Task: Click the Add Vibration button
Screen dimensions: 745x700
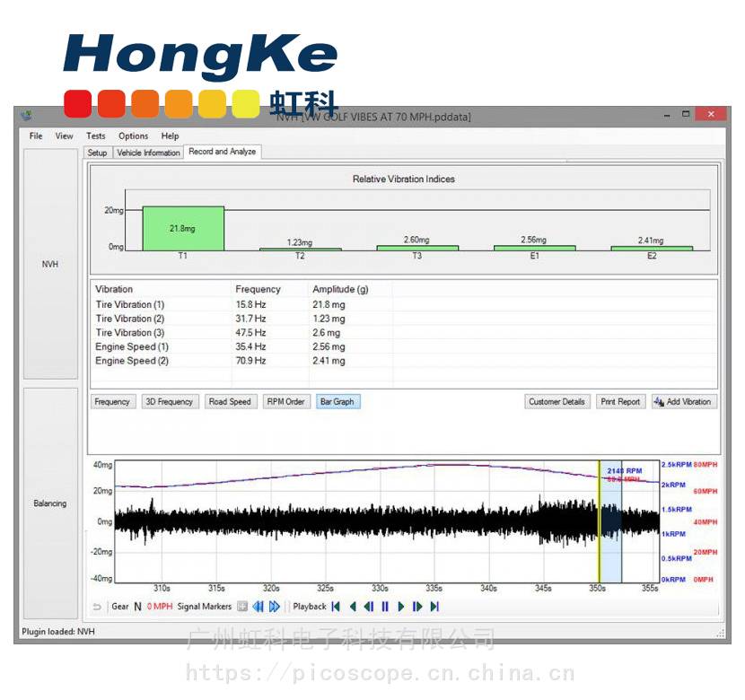Action: point(684,402)
